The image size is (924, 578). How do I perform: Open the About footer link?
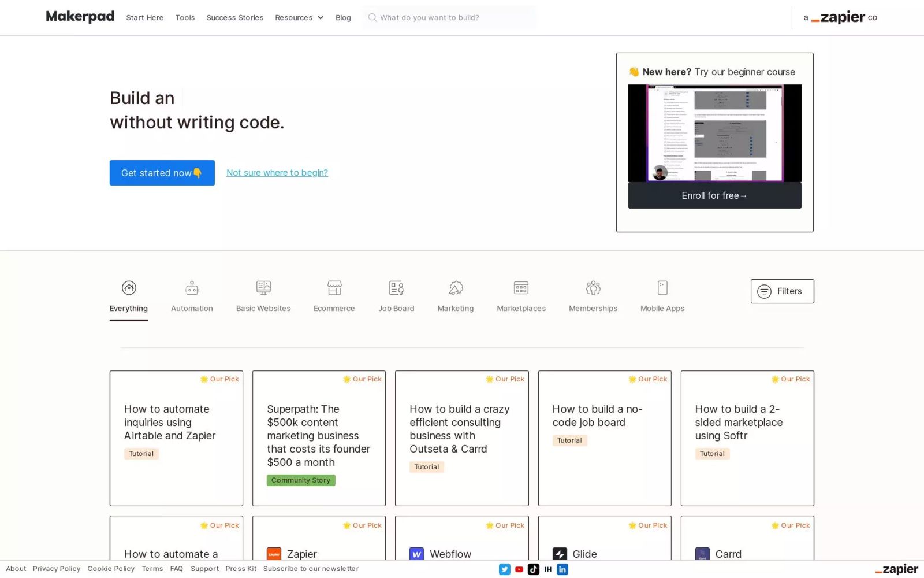coord(16,569)
